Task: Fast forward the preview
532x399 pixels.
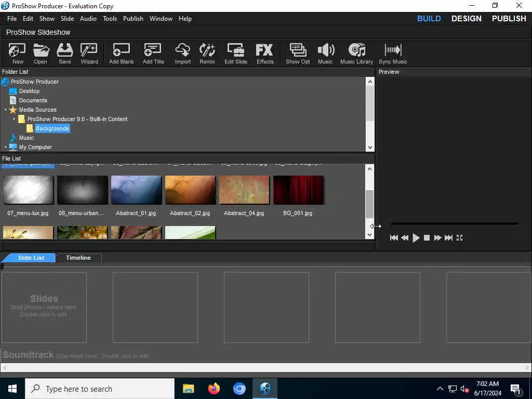Action: 437,238
